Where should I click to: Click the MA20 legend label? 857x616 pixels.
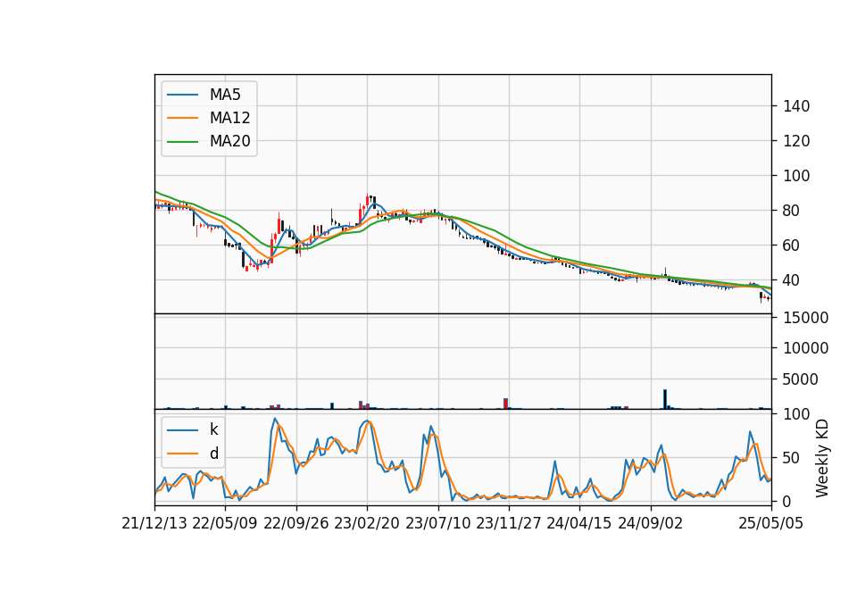click(229, 142)
